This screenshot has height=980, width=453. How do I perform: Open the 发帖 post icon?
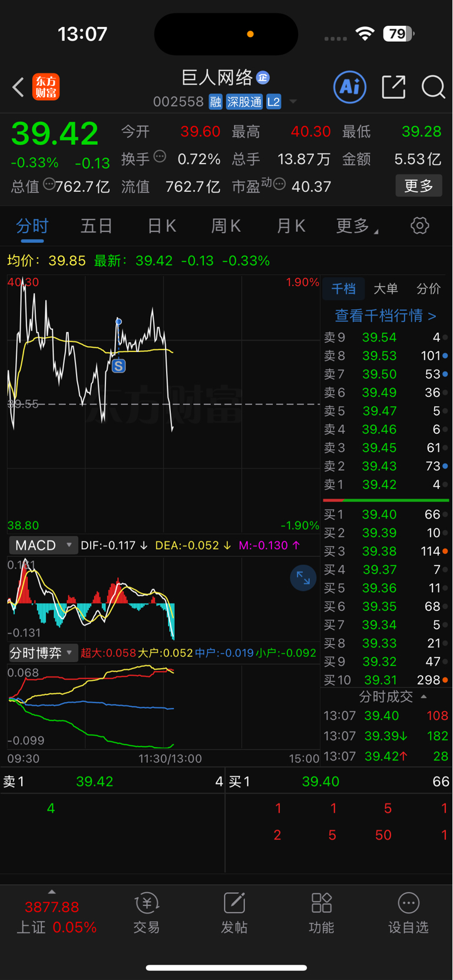(x=234, y=913)
